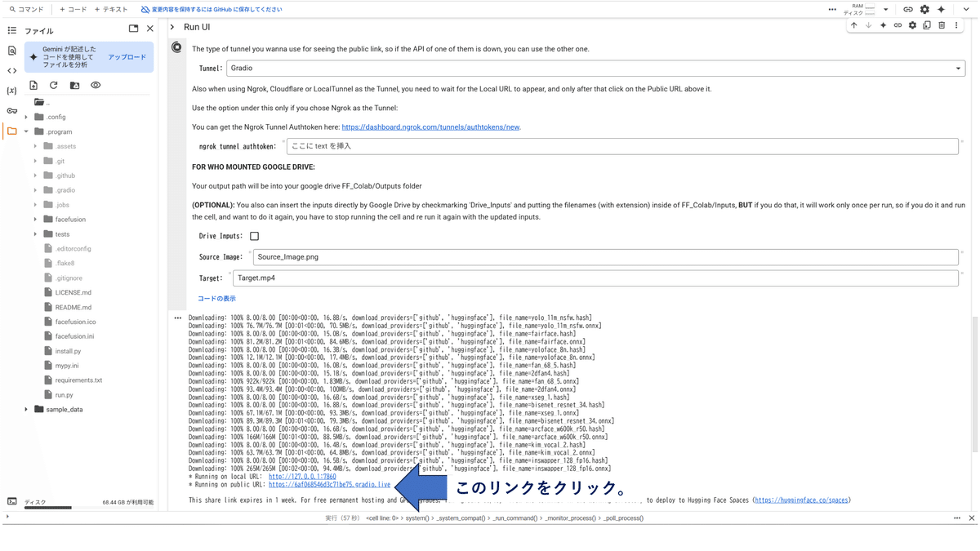Screen dimensions: 980x551
Task: Copy the cell link from the cell toolbar
Action: pyautogui.click(x=898, y=25)
